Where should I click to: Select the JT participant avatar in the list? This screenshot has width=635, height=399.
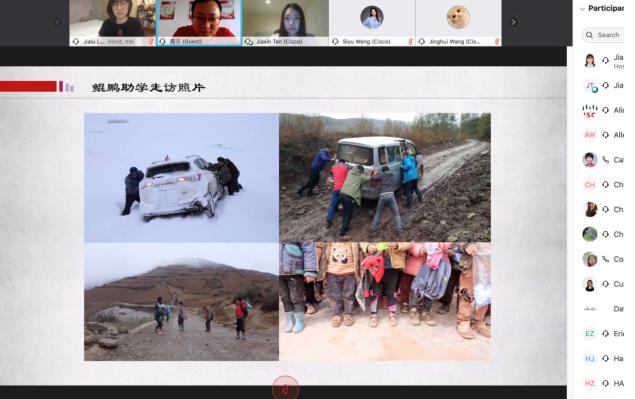click(x=590, y=86)
